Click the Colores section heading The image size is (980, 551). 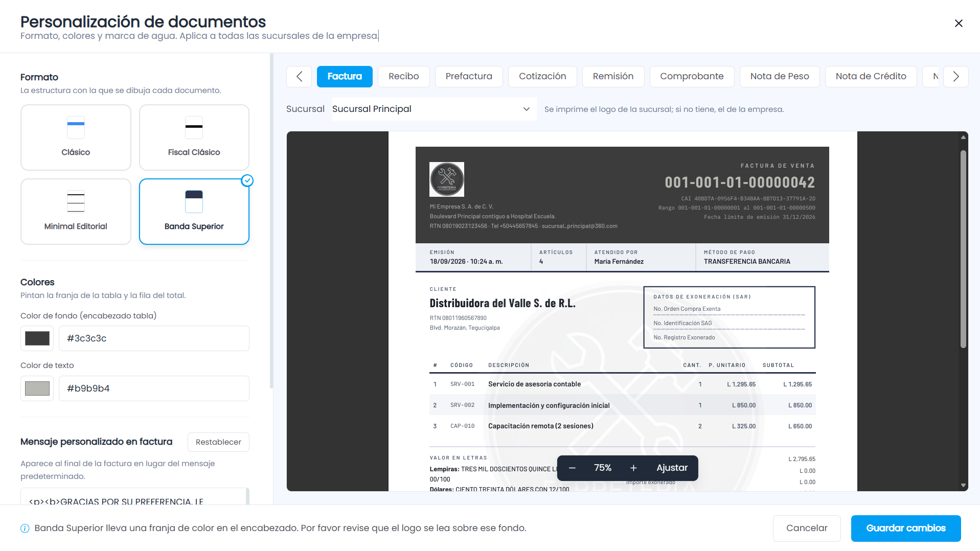(37, 282)
